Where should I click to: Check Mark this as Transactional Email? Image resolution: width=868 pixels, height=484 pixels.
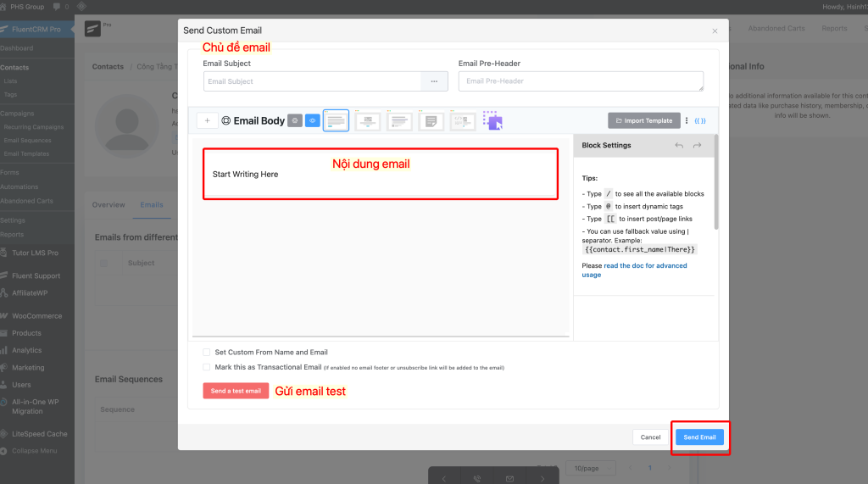coord(207,367)
